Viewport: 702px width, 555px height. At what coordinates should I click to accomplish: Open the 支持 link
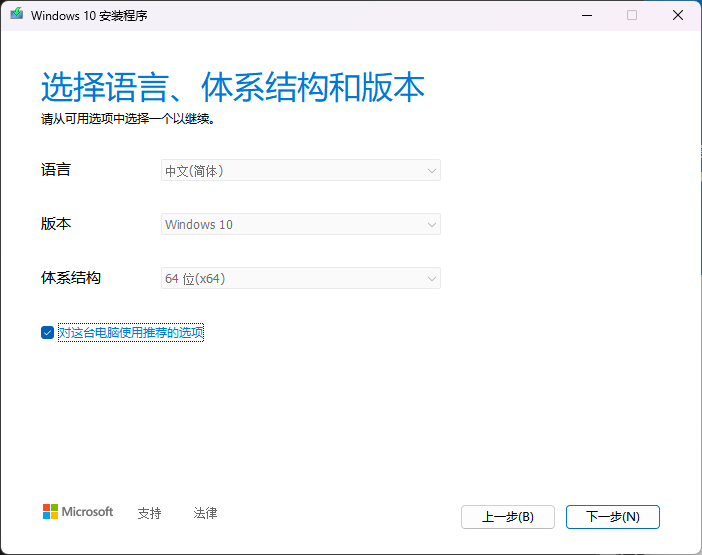pos(150,513)
